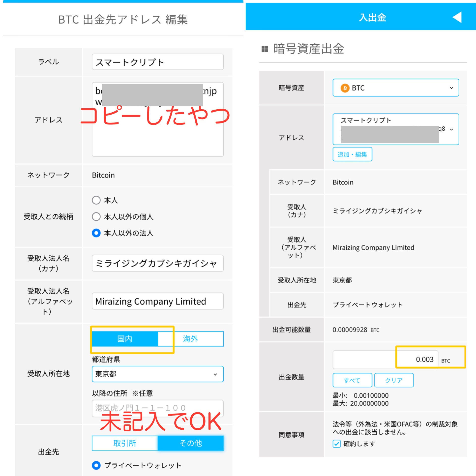This screenshot has width=476, height=476.
Task: Expand the 東京都 prefecture dropdown
Action: click(x=158, y=374)
